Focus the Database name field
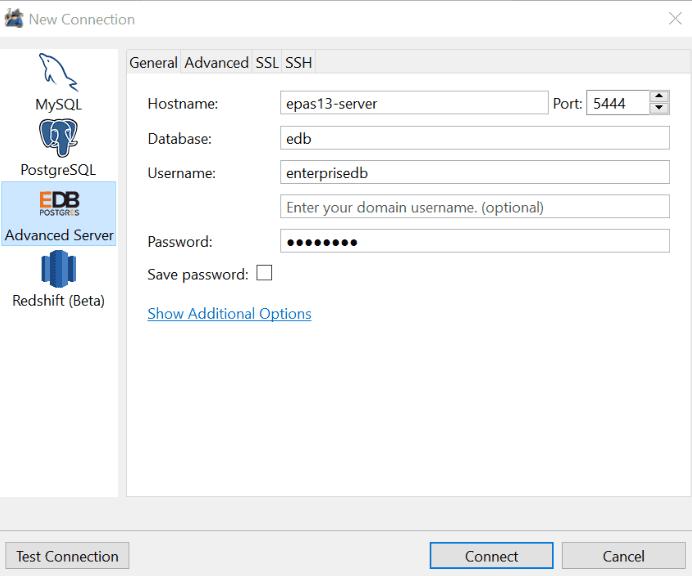The width and height of the screenshot is (692, 576). point(474,138)
